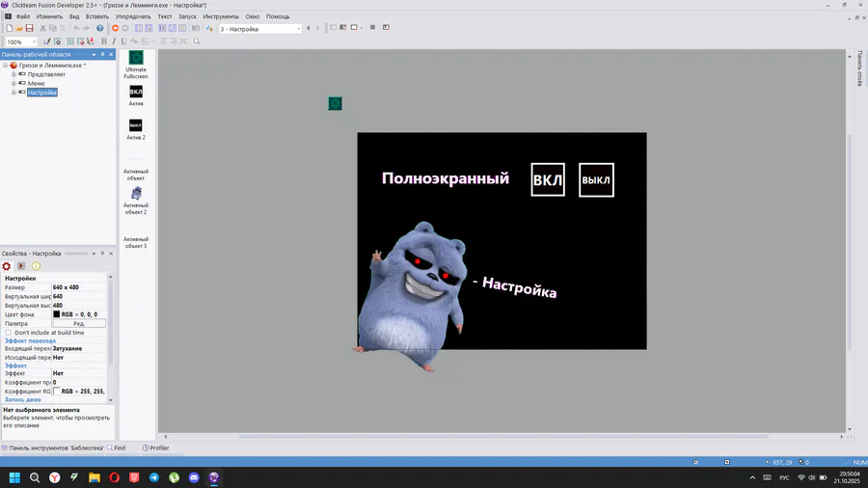
Task: Click the Cut scissors icon
Action: click(x=42, y=28)
